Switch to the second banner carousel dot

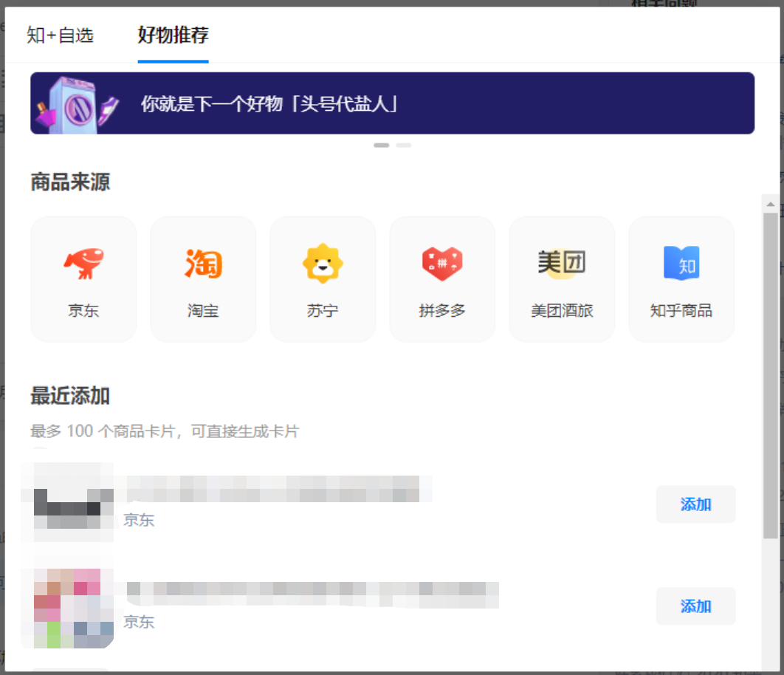(403, 145)
